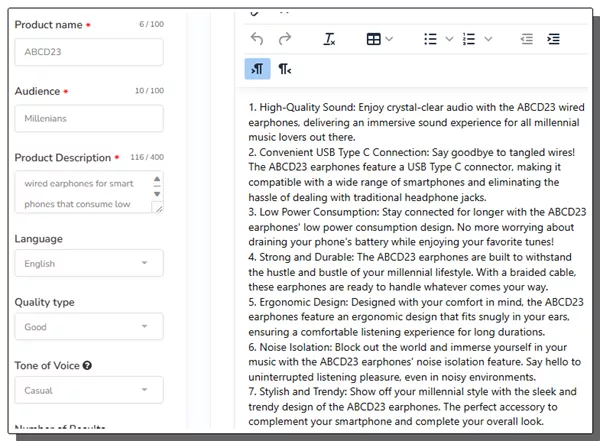This screenshot has width=600, height=441.
Task: Click '1. High-Quality Sound' paragraph text
Action: tap(416, 122)
